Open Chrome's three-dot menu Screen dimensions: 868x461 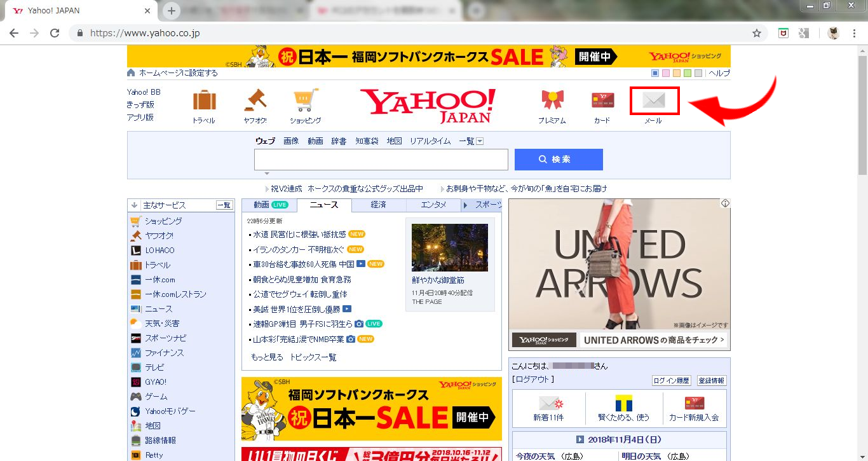(855, 33)
